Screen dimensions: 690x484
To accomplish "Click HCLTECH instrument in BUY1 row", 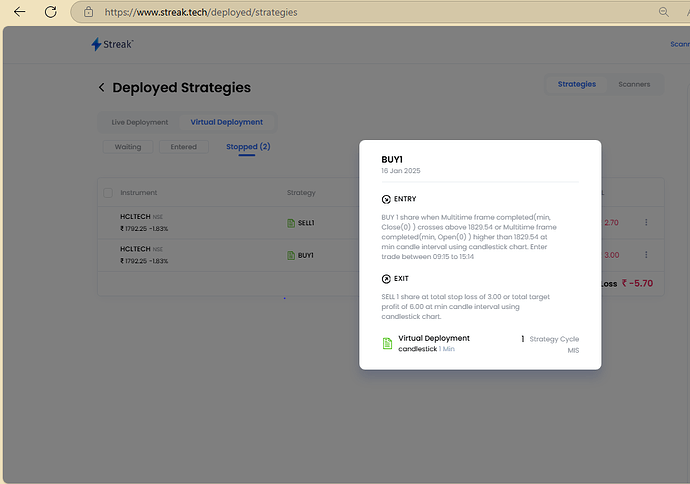I will pos(135,249).
